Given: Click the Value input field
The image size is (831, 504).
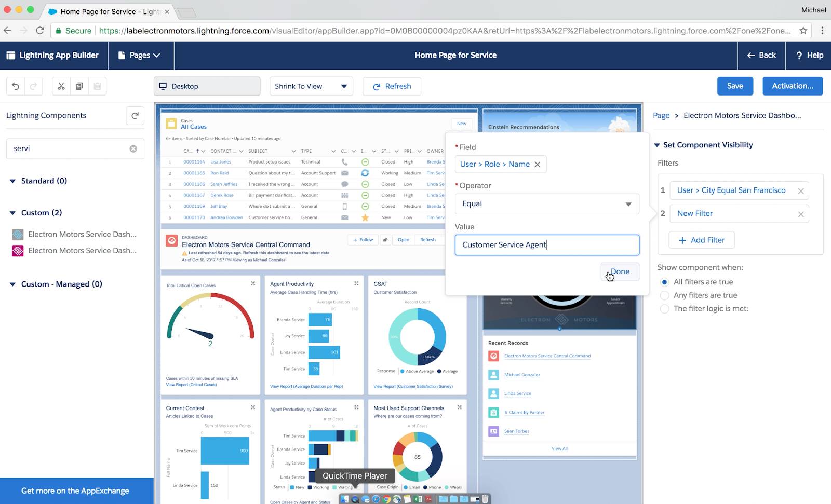Looking at the screenshot, I should pos(547,245).
